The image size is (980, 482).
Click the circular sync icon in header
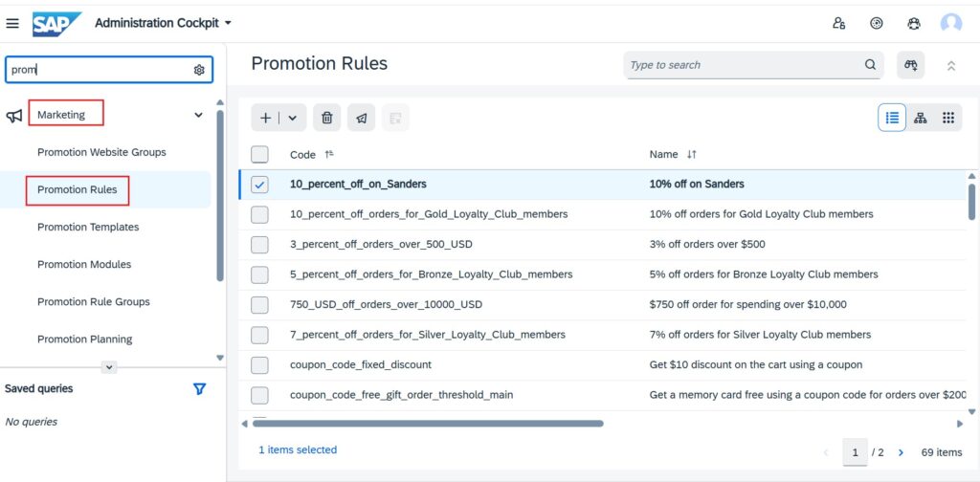coord(877,24)
